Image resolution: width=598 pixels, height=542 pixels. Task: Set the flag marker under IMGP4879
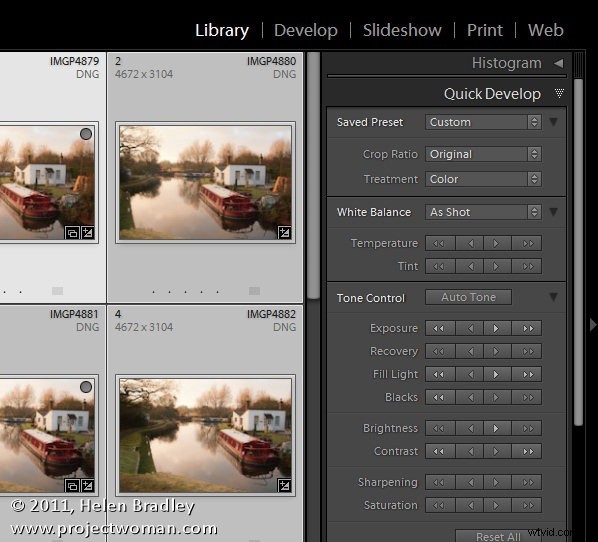58,291
